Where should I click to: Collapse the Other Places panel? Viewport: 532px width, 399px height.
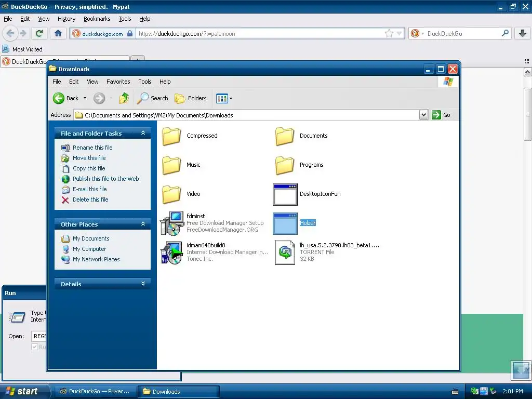(143, 224)
